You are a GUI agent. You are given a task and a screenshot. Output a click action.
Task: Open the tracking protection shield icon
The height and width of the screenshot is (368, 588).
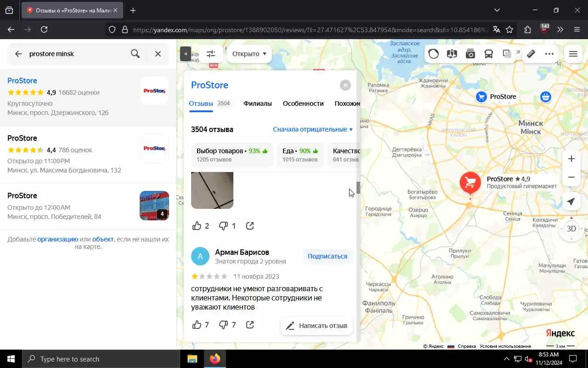tap(112, 29)
